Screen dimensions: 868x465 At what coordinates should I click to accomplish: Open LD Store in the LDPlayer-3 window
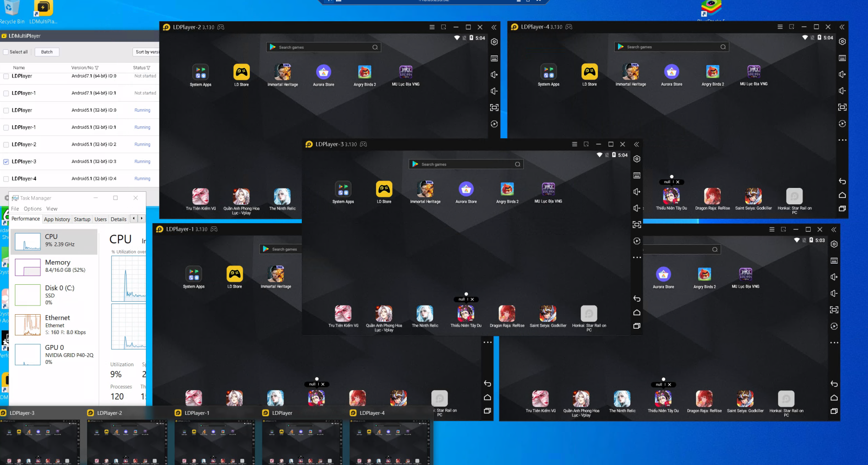point(384,190)
